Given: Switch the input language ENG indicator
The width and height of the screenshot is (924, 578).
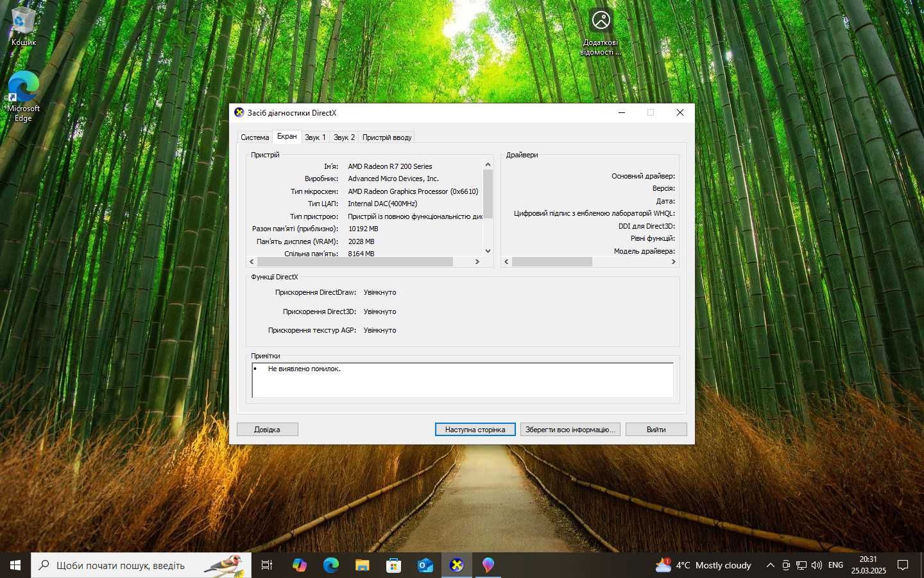Looking at the screenshot, I should pos(835,565).
